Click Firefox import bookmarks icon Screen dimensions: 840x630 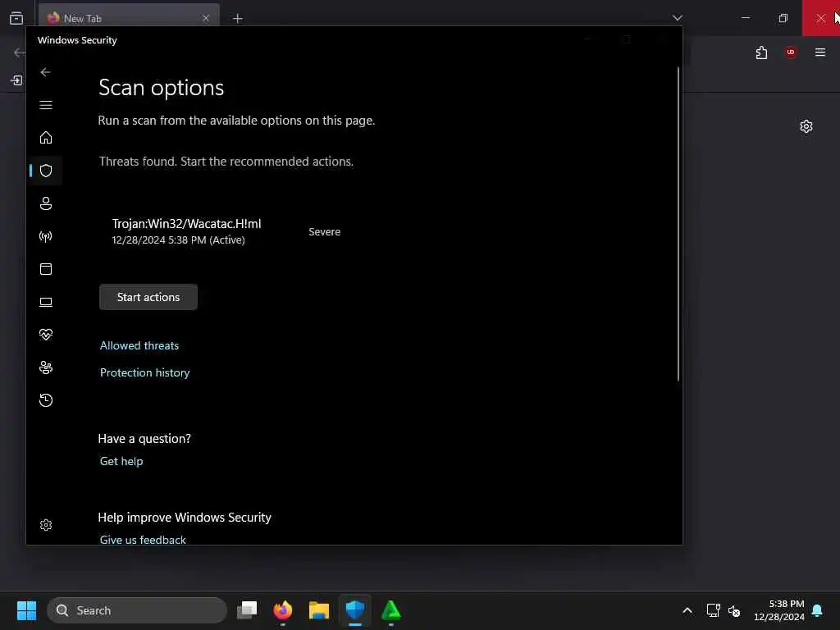click(x=16, y=80)
